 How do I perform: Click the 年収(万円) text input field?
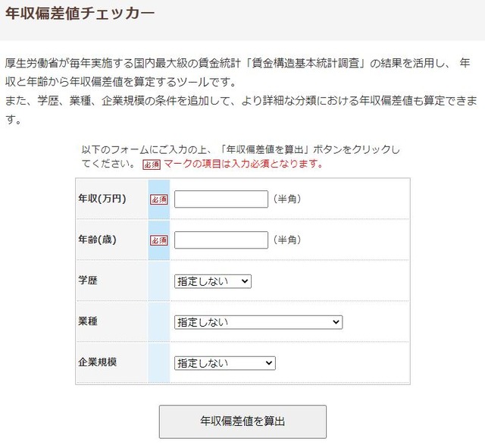(x=221, y=199)
